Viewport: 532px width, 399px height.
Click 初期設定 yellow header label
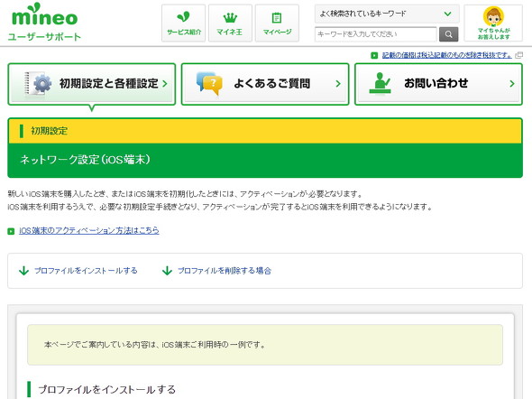tap(50, 131)
